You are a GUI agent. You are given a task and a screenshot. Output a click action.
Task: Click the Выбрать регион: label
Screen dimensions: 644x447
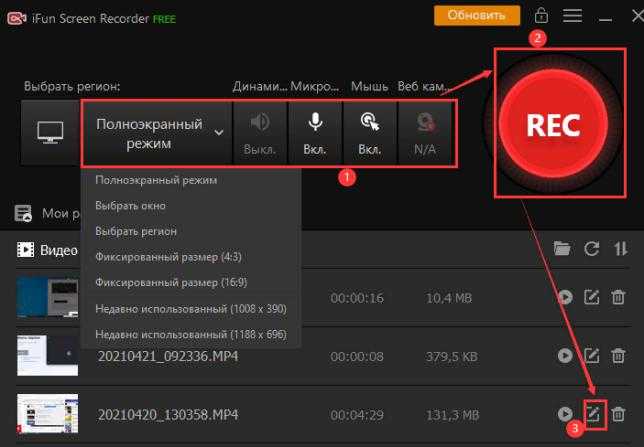[x=72, y=86]
